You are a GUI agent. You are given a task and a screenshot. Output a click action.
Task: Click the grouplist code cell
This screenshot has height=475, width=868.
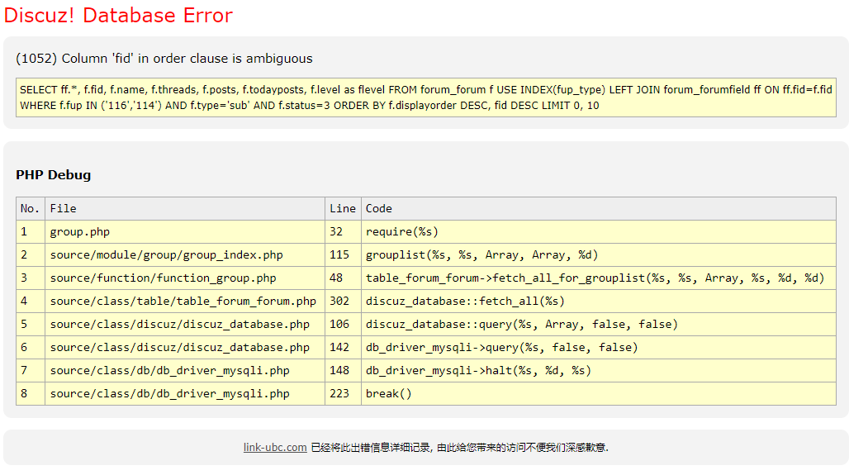481,255
